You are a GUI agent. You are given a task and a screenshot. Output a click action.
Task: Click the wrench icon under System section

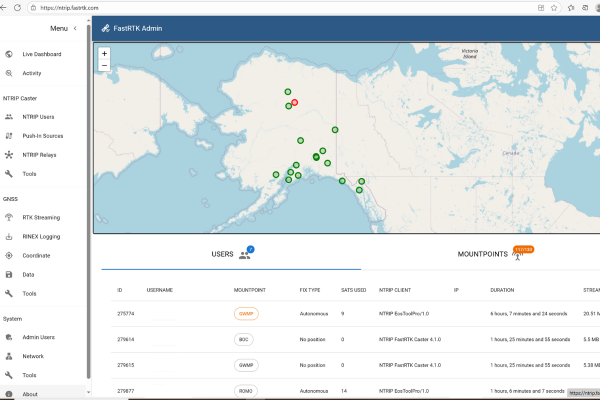[x=9, y=375]
